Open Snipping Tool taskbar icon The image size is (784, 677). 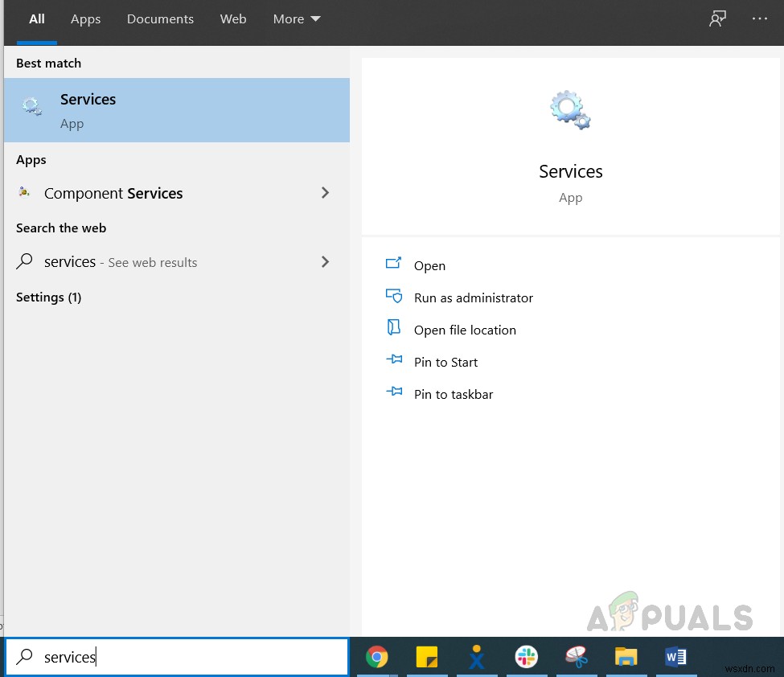[576, 657]
